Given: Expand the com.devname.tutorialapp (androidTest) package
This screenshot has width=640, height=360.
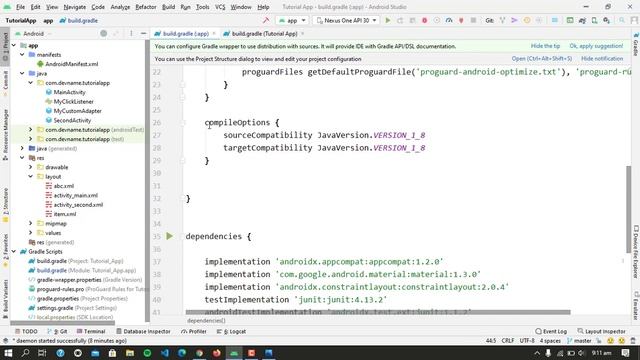Looking at the screenshot, I should tap(31, 129).
